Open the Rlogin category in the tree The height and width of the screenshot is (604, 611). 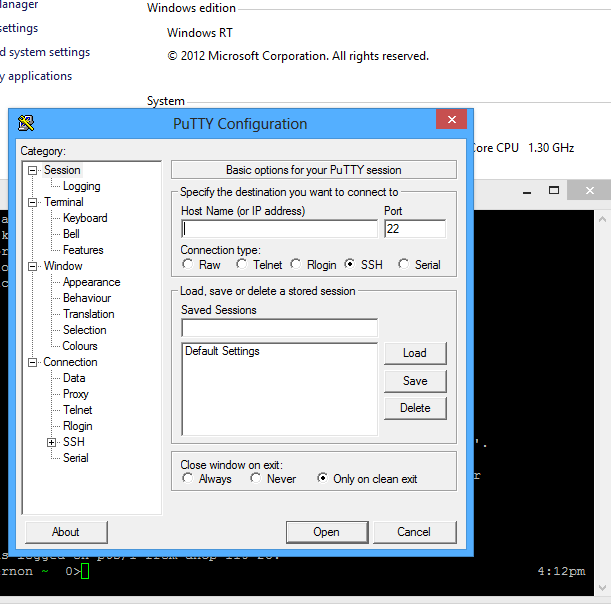(x=78, y=426)
